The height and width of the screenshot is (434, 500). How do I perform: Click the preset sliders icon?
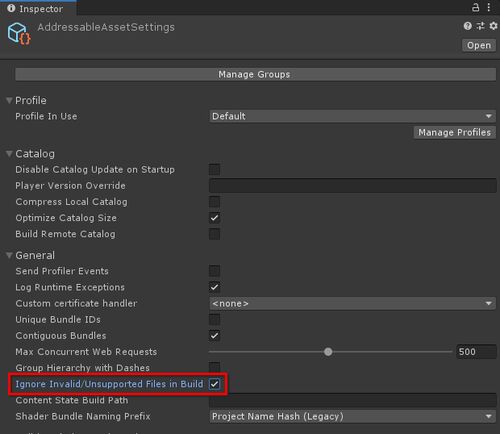click(480, 26)
